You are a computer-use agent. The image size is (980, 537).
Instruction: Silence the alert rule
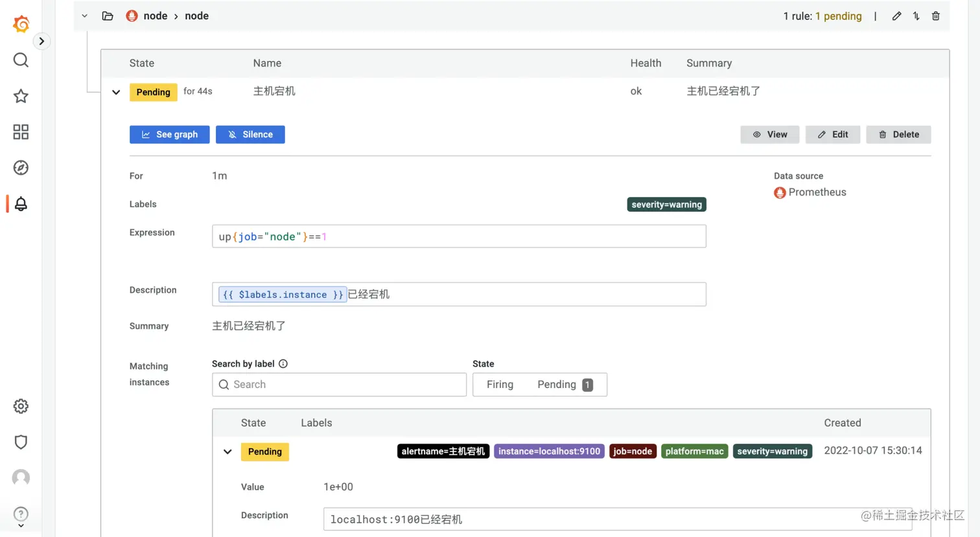point(250,134)
